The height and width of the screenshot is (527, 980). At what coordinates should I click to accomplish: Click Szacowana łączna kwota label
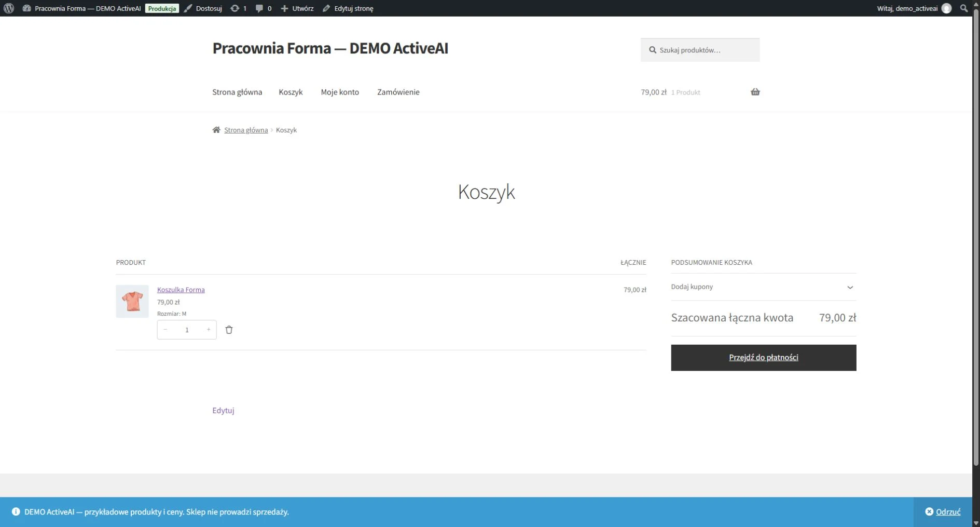(x=732, y=318)
